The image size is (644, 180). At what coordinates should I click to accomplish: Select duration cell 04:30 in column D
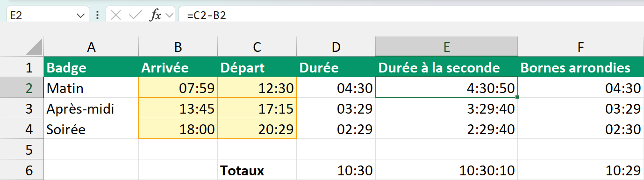(x=336, y=87)
